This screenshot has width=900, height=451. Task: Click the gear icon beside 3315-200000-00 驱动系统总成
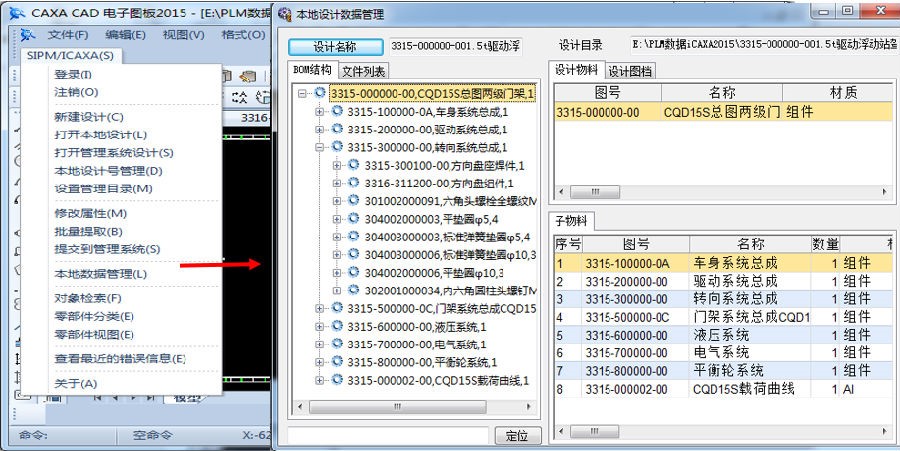pyautogui.click(x=337, y=129)
